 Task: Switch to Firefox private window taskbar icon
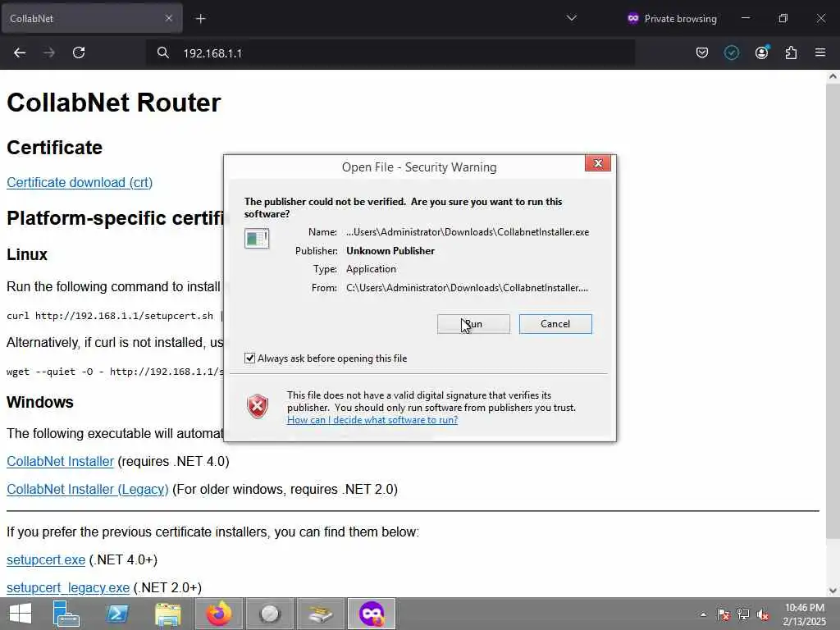point(372,614)
